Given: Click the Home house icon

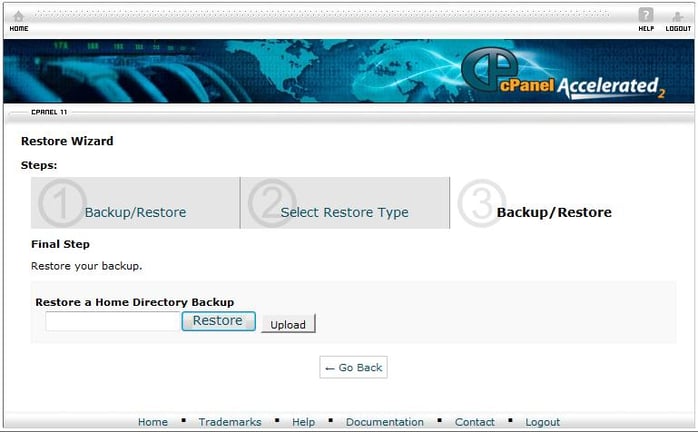Looking at the screenshot, I should [18, 16].
